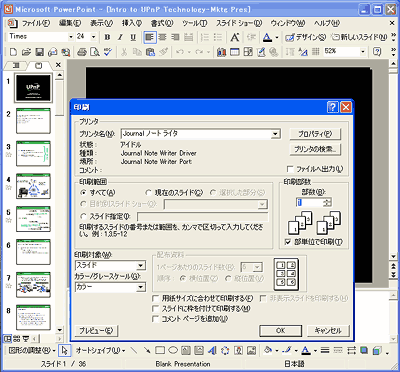The height and width of the screenshot is (372, 400).
Task: Apply center text alignment
Action: tap(163, 37)
